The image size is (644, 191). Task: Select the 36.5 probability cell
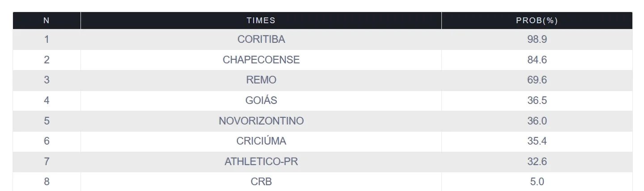pyautogui.click(x=537, y=100)
